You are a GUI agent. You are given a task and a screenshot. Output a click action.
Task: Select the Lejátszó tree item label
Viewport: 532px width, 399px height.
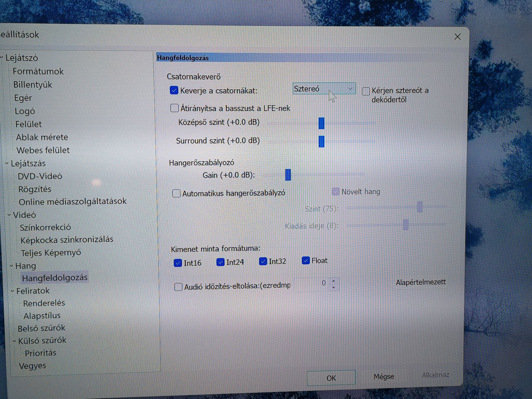tap(22, 58)
